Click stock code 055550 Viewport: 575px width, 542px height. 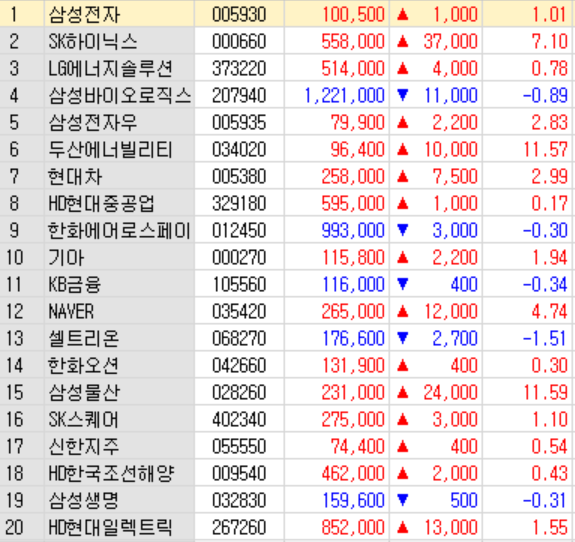(239, 447)
